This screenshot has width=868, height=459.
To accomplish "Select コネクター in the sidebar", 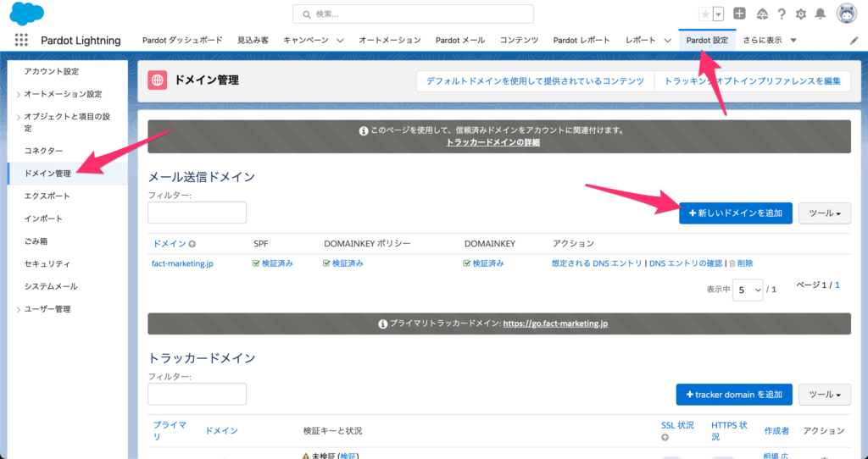I will click(x=43, y=151).
